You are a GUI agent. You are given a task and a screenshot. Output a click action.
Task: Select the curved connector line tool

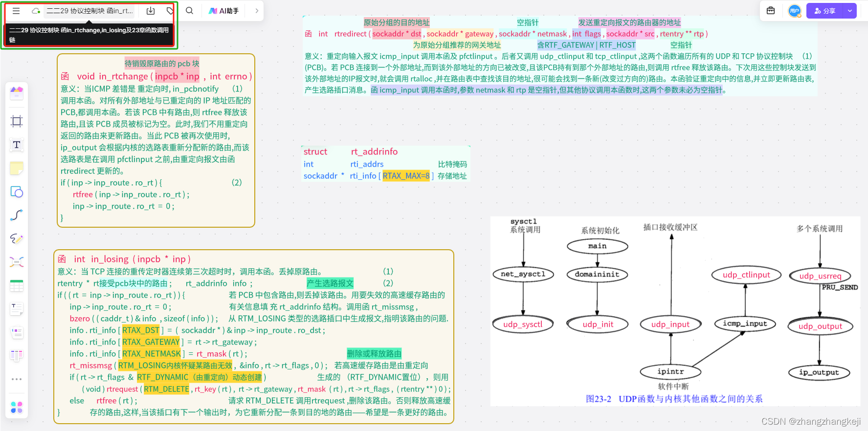pyautogui.click(x=17, y=215)
